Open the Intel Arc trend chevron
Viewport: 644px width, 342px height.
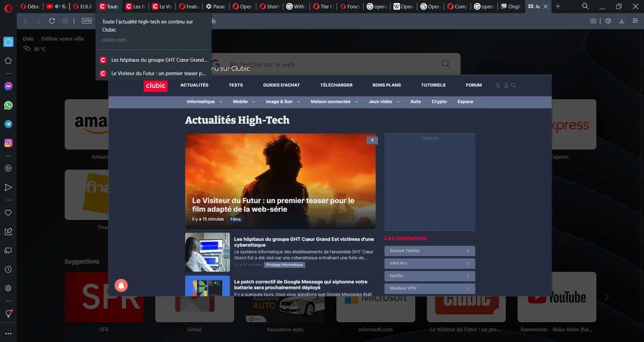[468, 263]
